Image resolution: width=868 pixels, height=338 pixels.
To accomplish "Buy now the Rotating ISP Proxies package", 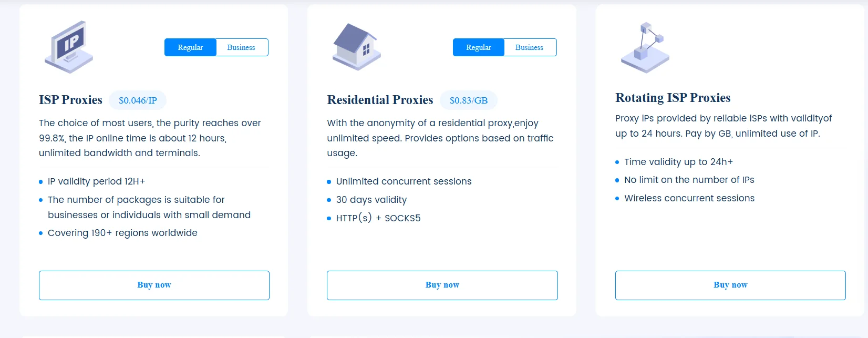I will (730, 285).
